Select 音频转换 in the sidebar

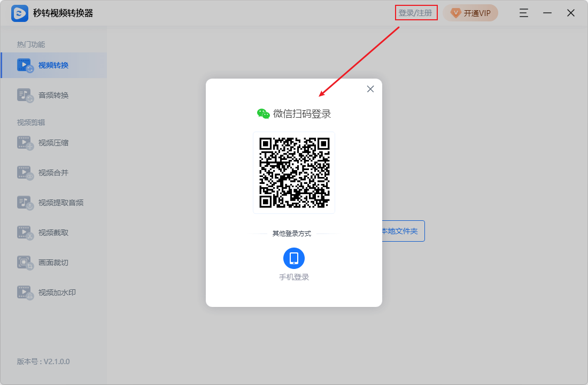click(x=54, y=95)
